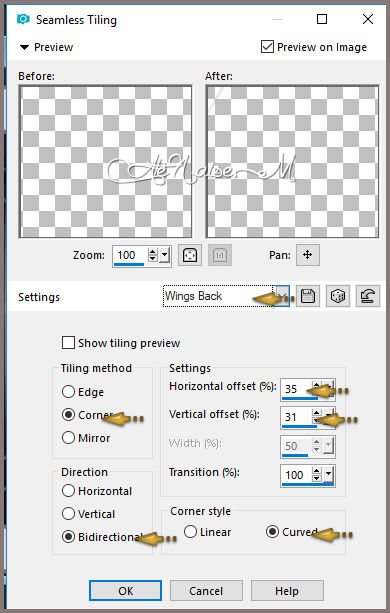Image resolution: width=390 pixels, height=613 pixels.
Task: Select the Mirror tiling method
Action: 68,437
